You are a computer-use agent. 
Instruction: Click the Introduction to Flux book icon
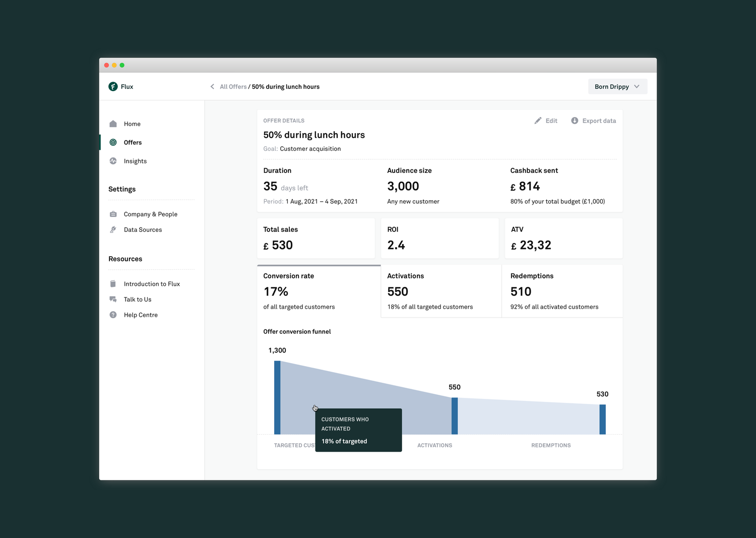113,284
